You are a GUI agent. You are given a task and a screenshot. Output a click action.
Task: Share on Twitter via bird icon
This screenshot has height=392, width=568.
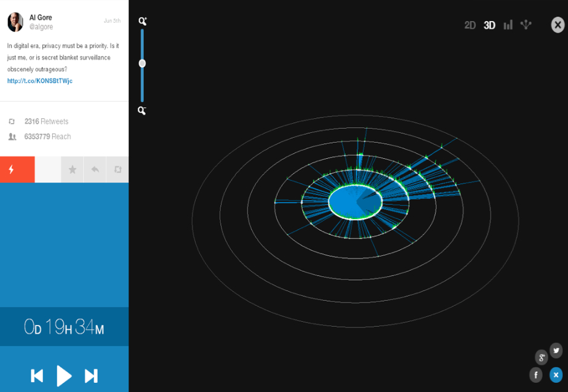(x=556, y=351)
